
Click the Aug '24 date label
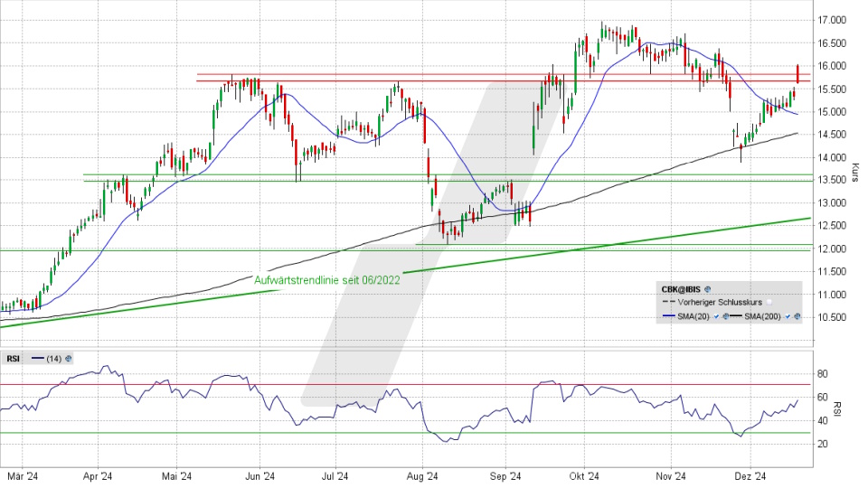(x=422, y=476)
